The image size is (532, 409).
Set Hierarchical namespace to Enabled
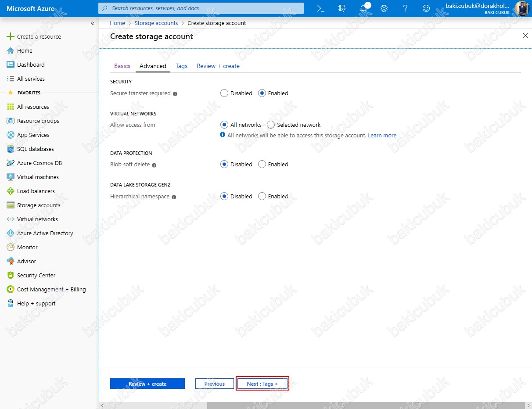point(262,196)
